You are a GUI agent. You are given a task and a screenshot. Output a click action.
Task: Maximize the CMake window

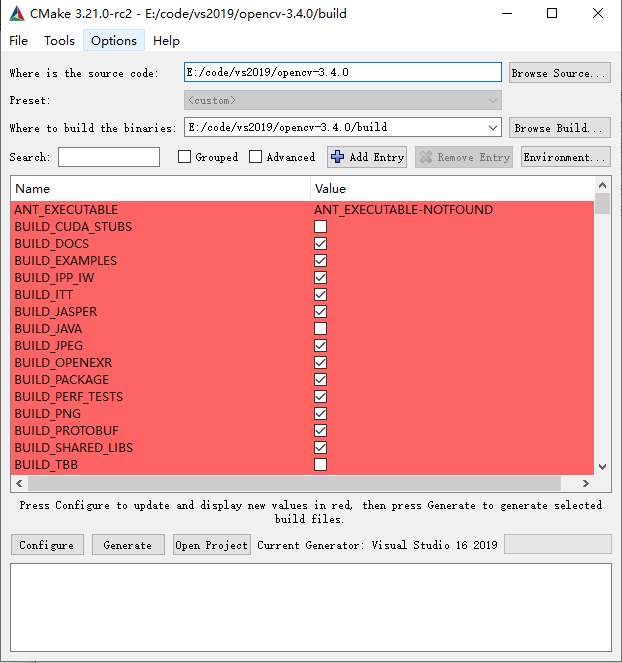point(552,14)
